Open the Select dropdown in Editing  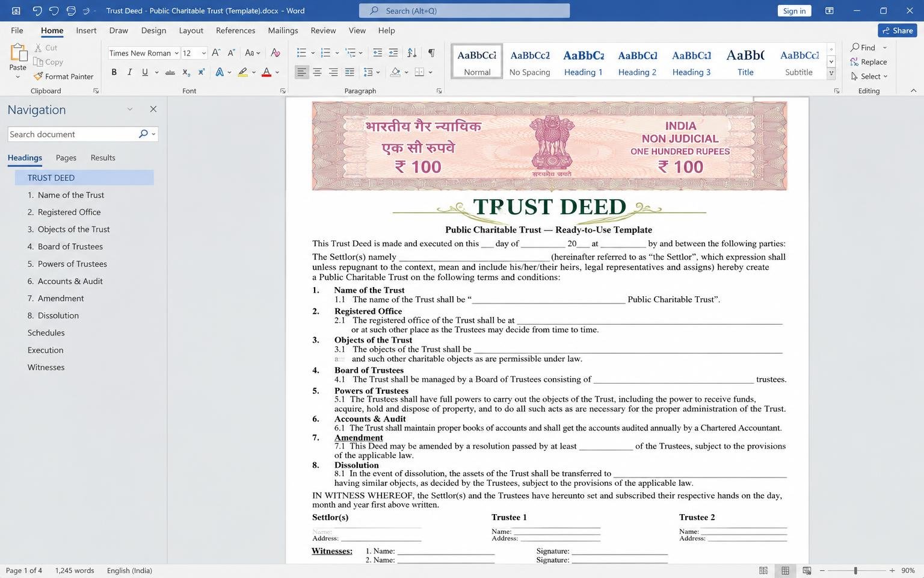click(x=869, y=76)
